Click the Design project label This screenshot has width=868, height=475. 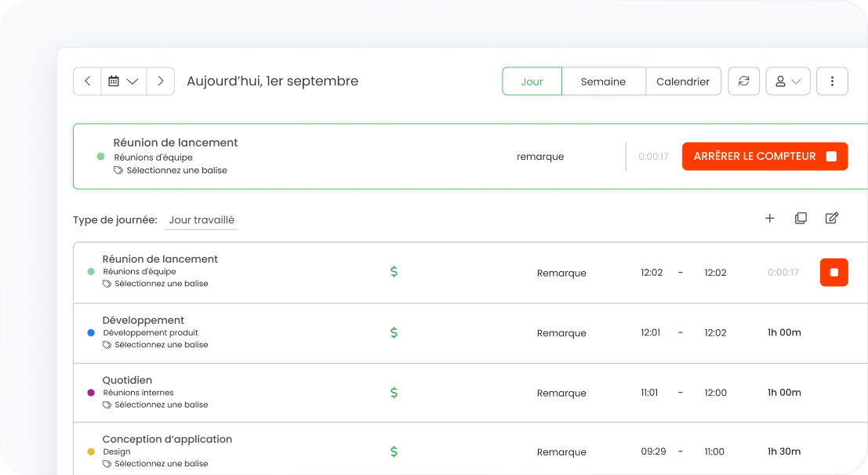click(117, 451)
